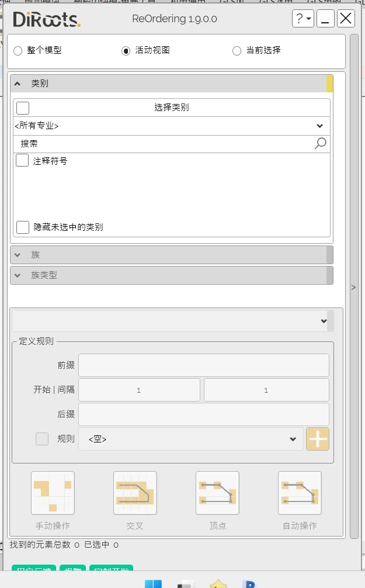This screenshot has width=365, height=588.
Task: Open the question mark help menu
Action: [x=303, y=19]
